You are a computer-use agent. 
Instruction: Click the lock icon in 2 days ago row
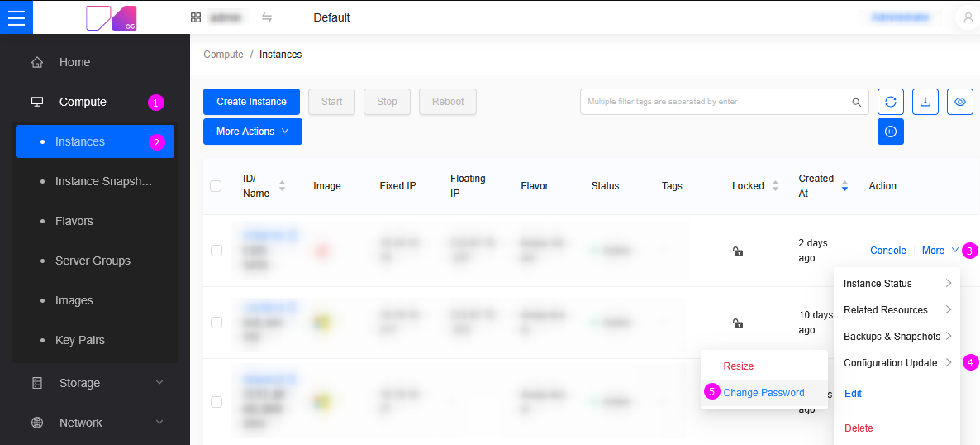(738, 251)
